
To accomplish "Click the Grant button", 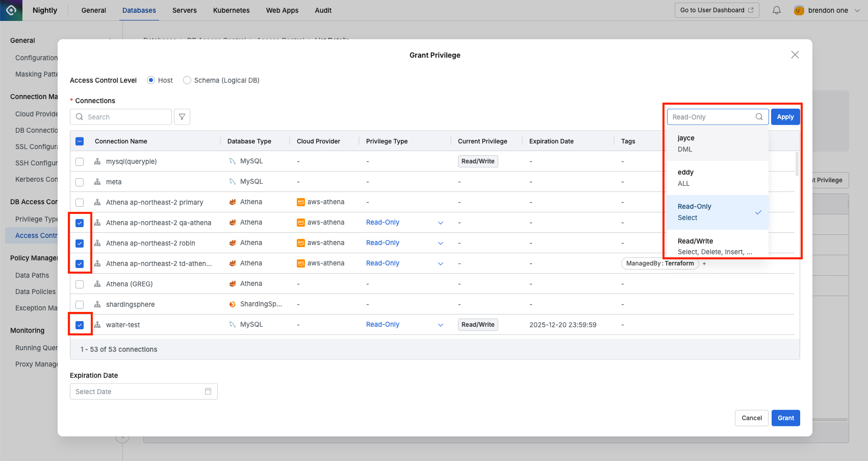I will click(x=785, y=418).
